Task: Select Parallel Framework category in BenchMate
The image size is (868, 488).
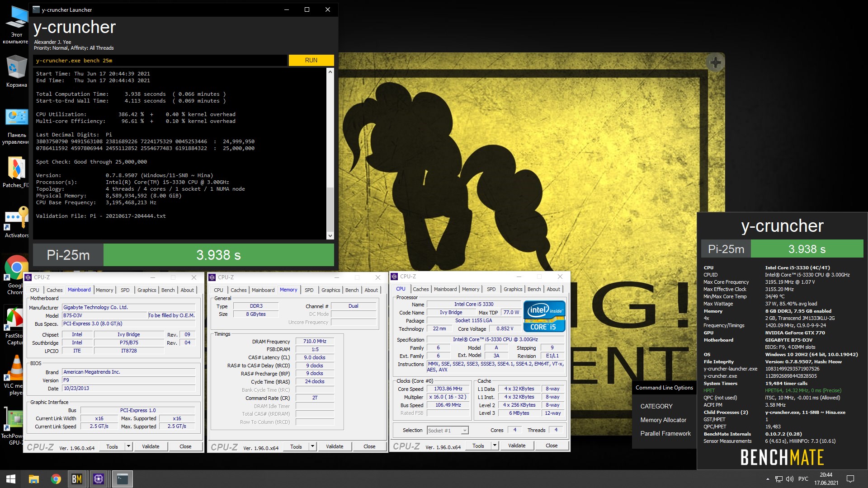Action: click(665, 433)
